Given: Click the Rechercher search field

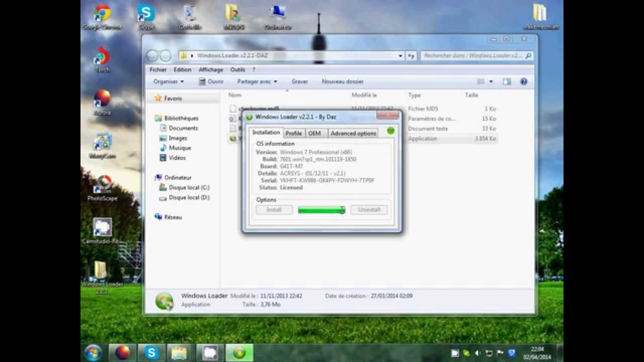Looking at the screenshot, I should [476, 56].
